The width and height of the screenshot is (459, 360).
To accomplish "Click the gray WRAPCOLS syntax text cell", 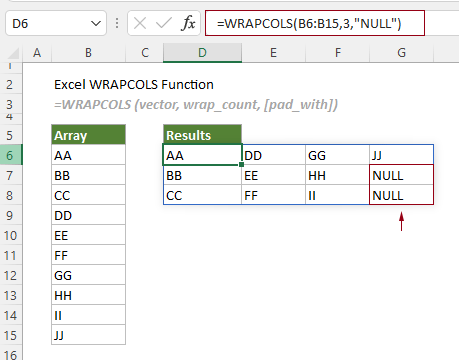I will coord(196,104).
